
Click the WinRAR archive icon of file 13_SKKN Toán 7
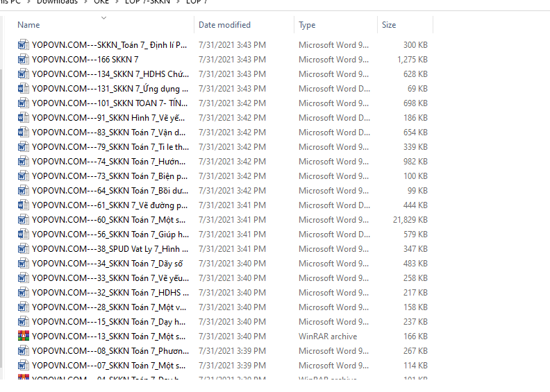coord(23,336)
